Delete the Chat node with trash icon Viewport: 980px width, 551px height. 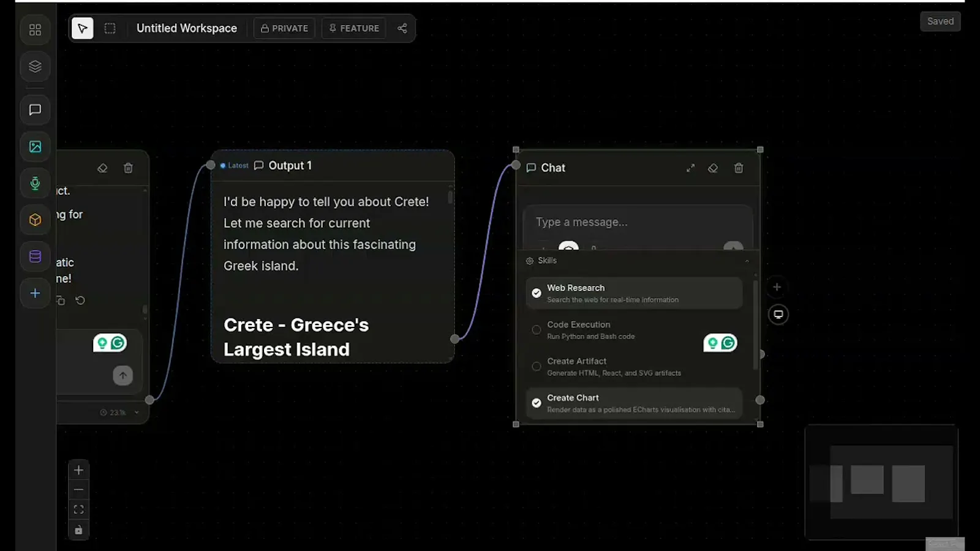click(x=739, y=168)
